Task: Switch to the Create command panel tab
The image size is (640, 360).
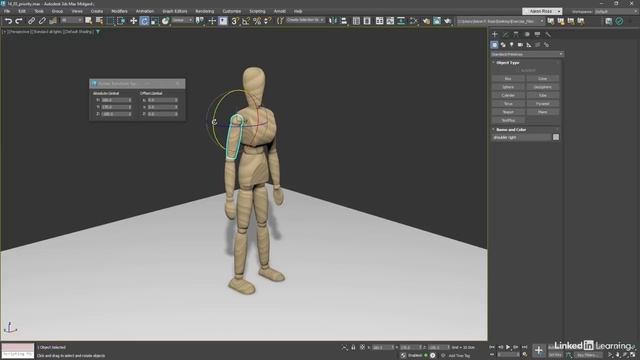Action: point(495,34)
